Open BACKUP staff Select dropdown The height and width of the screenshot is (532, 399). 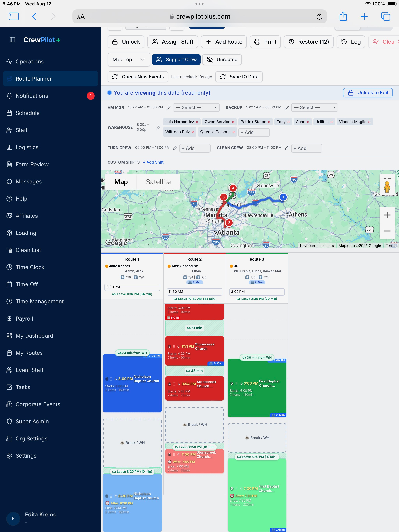click(314, 107)
